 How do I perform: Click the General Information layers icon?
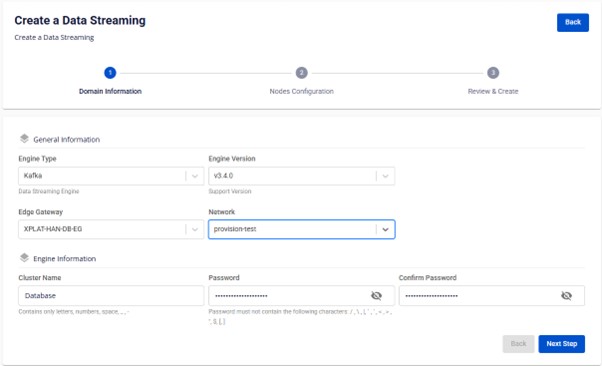pos(24,139)
